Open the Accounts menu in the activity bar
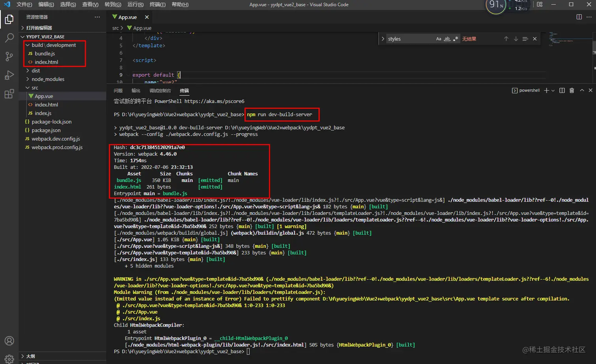 point(9,341)
